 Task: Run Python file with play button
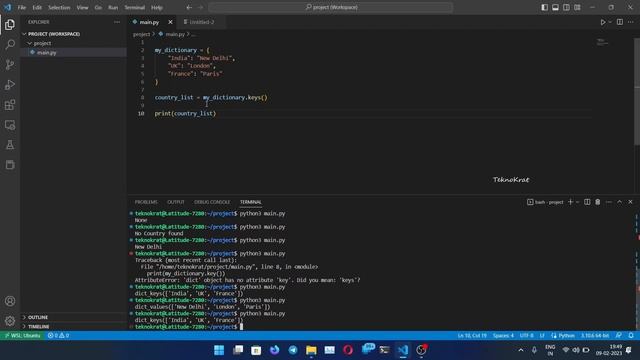point(602,22)
